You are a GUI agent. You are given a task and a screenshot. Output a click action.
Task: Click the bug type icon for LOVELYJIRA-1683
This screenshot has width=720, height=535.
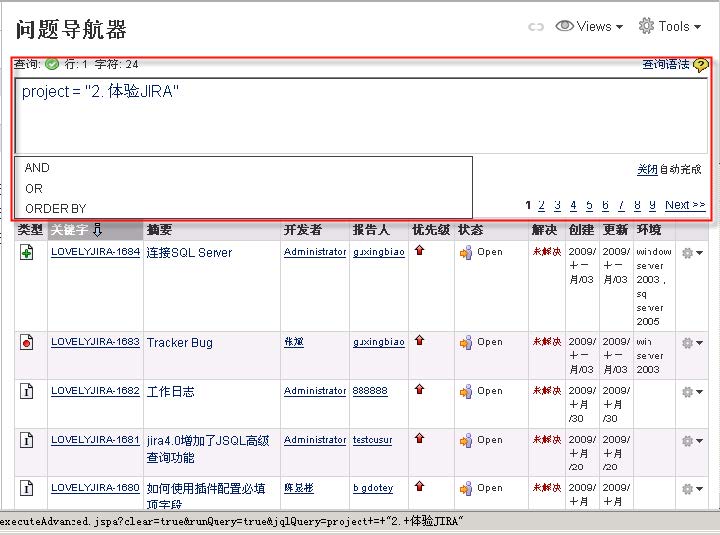27,342
